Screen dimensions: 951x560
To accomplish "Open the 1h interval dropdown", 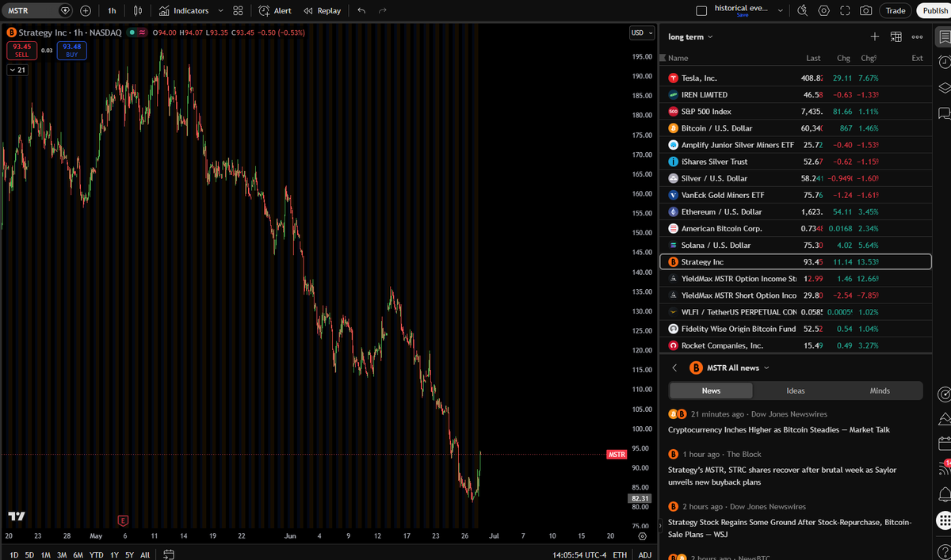I will (x=112, y=11).
